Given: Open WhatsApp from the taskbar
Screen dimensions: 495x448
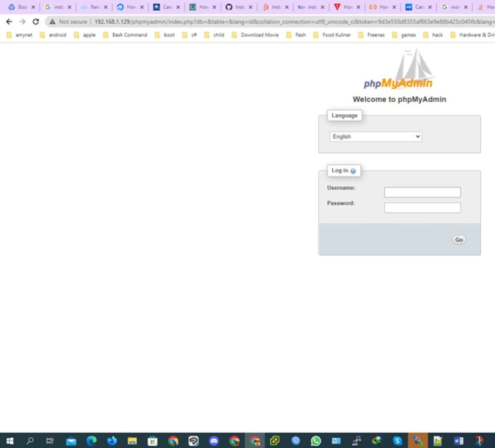Looking at the screenshot, I should pos(316,441).
